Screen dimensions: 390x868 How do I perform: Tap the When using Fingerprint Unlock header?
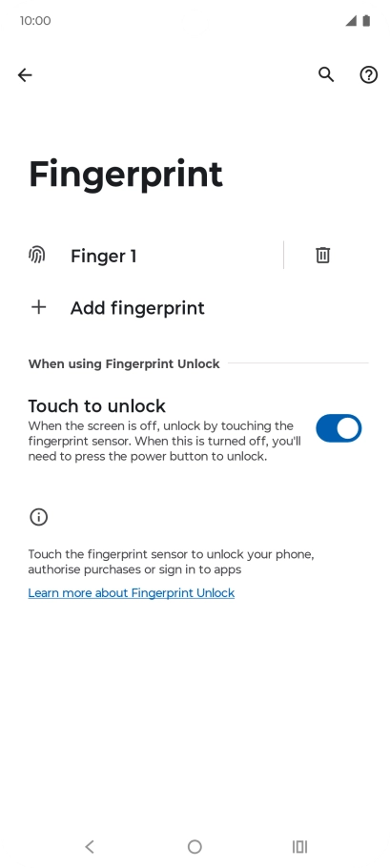124,363
